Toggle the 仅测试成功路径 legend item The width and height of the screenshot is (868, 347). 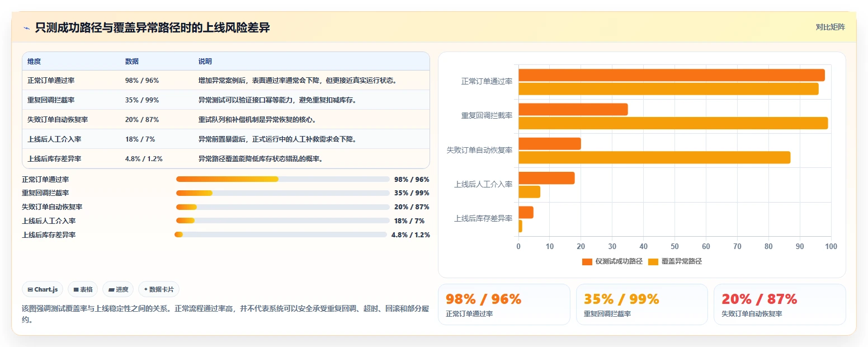tap(612, 261)
